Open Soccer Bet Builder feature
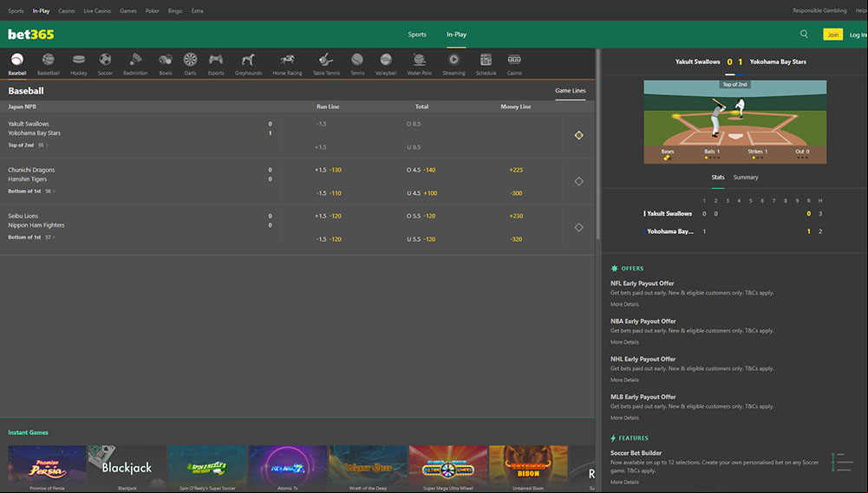The image size is (868, 493). 636,452
